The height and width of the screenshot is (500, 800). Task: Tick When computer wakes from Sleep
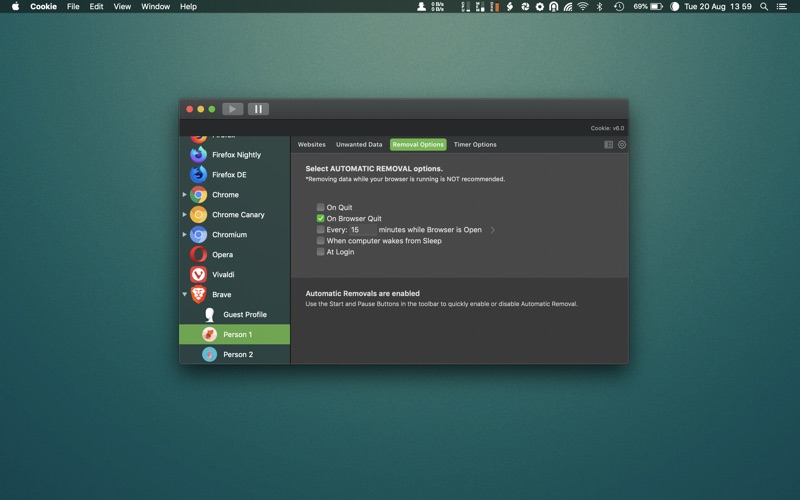pyautogui.click(x=321, y=241)
